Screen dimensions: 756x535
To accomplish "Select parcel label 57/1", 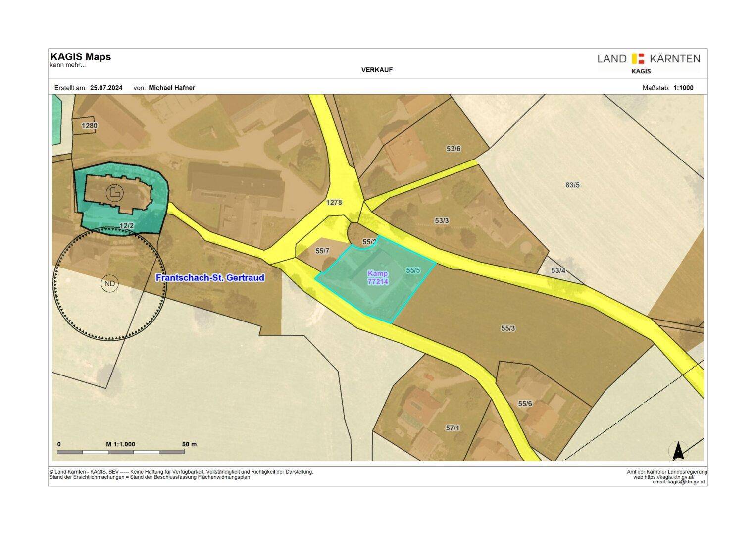I will click(453, 428).
